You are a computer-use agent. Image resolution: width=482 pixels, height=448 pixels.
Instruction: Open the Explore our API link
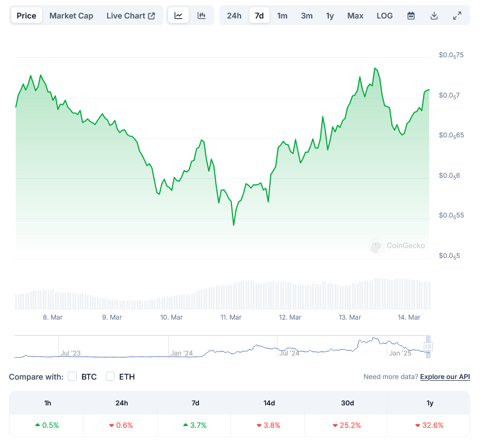[445, 377]
